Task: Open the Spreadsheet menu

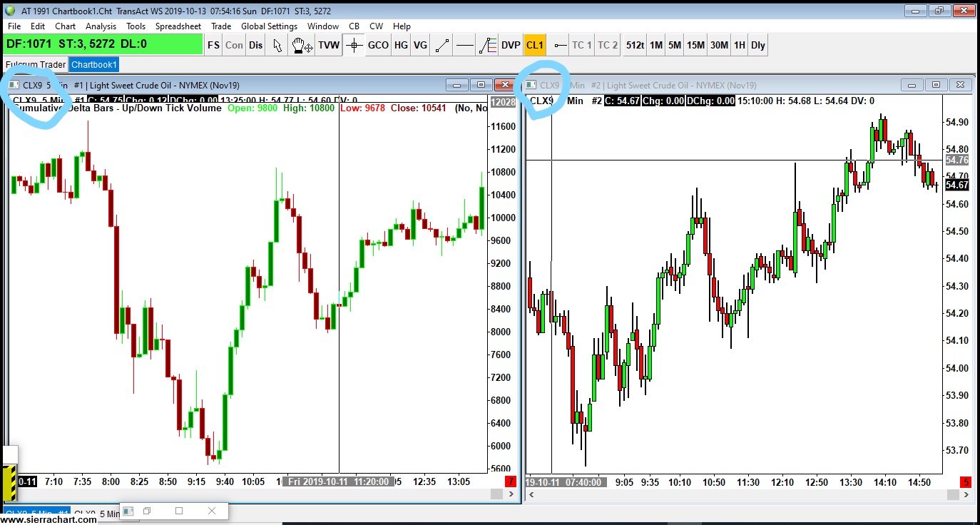Action: (x=178, y=26)
